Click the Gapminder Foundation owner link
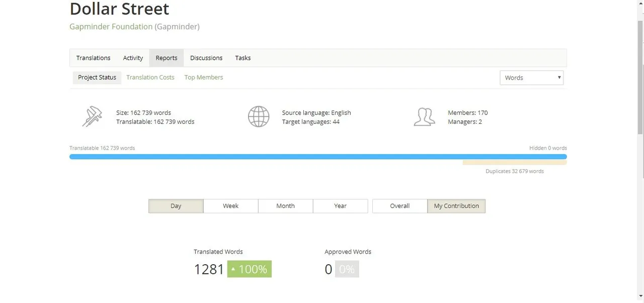This screenshot has width=644, height=303. click(x=111, y=27)
